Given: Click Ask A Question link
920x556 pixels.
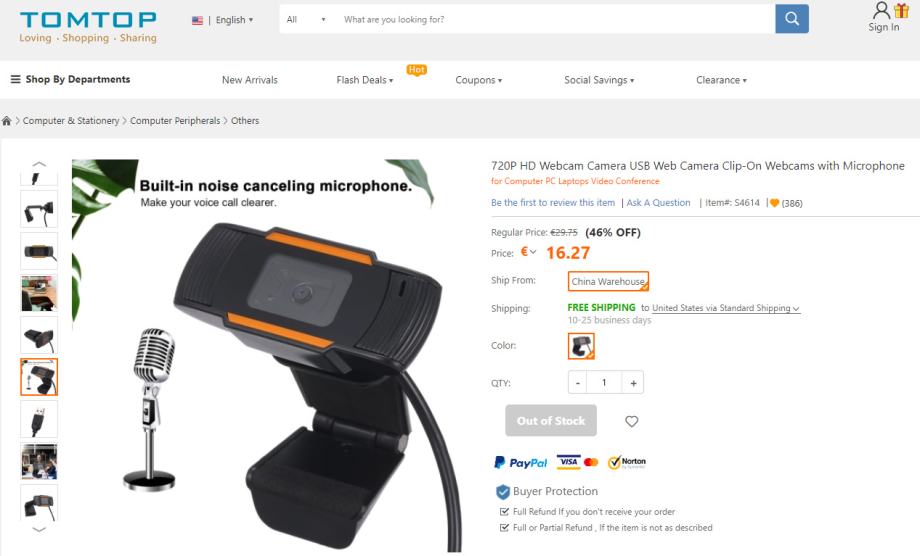Looking at the screenshot, I should [x=658, y=202].
